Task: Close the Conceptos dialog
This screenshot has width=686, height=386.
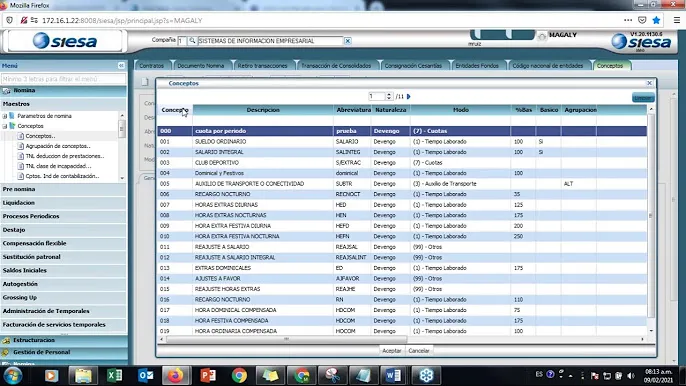Action: (x=650, y=83)
